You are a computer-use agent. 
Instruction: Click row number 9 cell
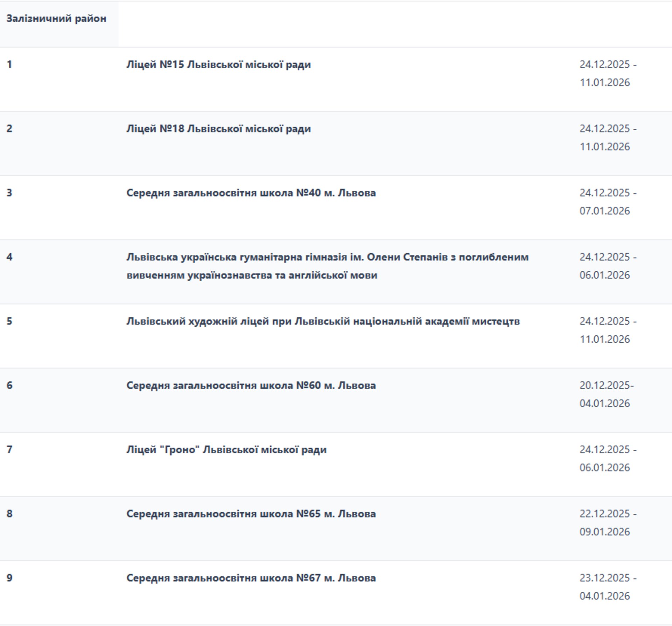tap(9, 578)
